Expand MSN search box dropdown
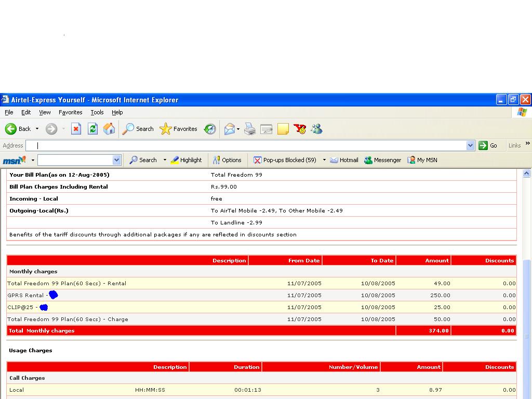532x399 pixels. tap(116, 160)
